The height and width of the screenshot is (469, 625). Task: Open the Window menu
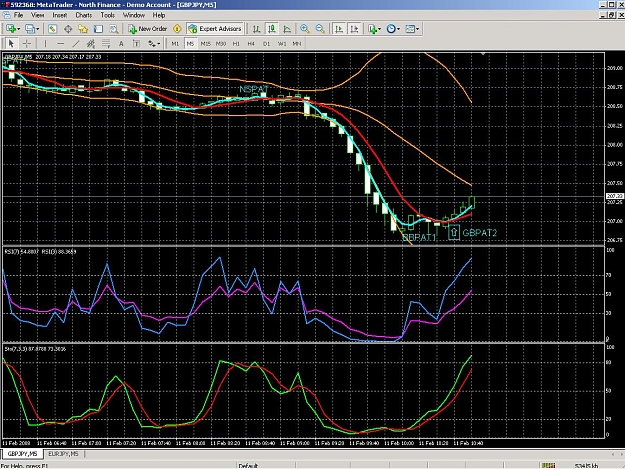tap(134, 15)
